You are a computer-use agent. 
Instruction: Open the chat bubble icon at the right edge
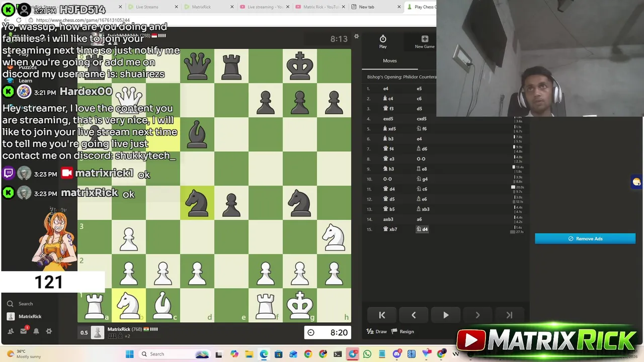pyautogui.click(x=637, y=182)
